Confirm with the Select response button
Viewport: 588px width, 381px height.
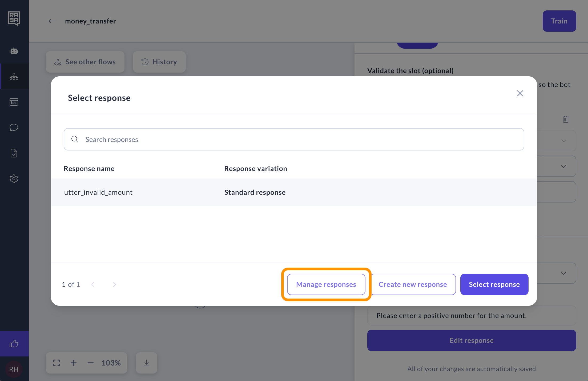coord(494,284)
